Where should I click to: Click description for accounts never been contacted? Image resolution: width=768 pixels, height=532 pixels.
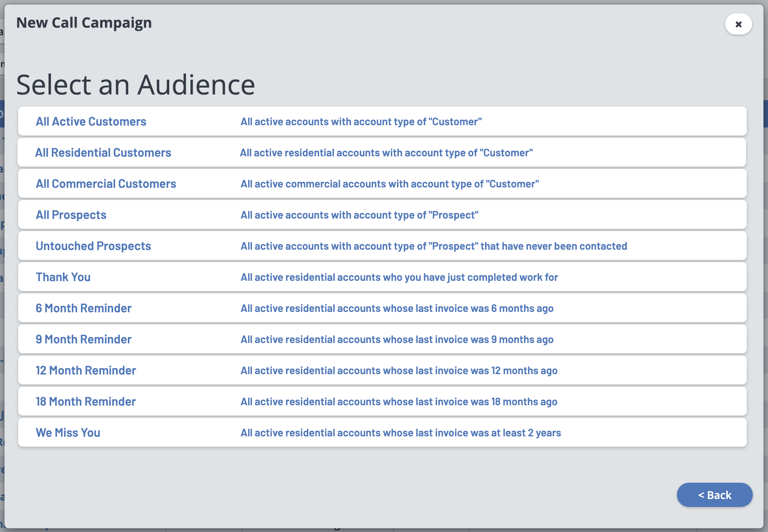(433, 246)
